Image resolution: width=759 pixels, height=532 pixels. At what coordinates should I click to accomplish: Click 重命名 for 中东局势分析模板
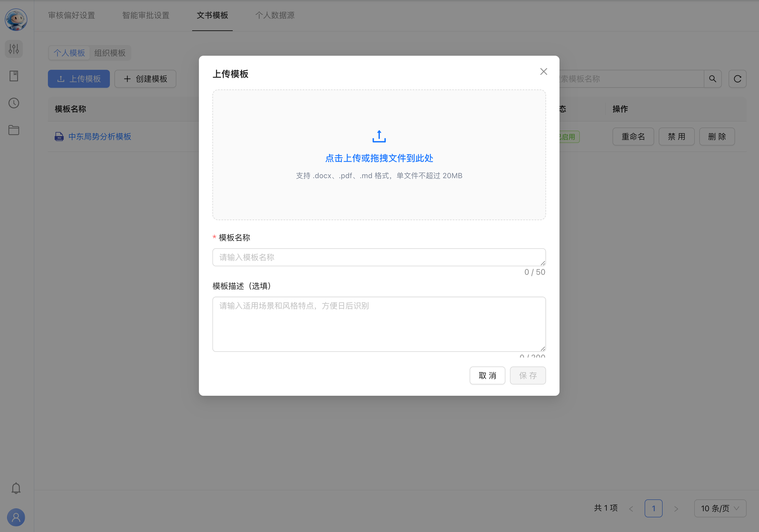coord(633,137)
